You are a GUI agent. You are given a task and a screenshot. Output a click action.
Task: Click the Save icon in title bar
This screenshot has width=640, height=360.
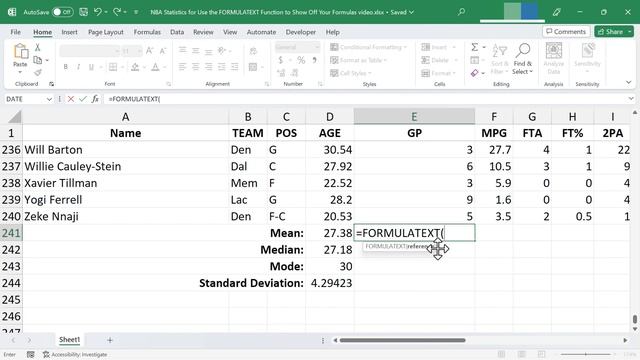click(83, 12)
